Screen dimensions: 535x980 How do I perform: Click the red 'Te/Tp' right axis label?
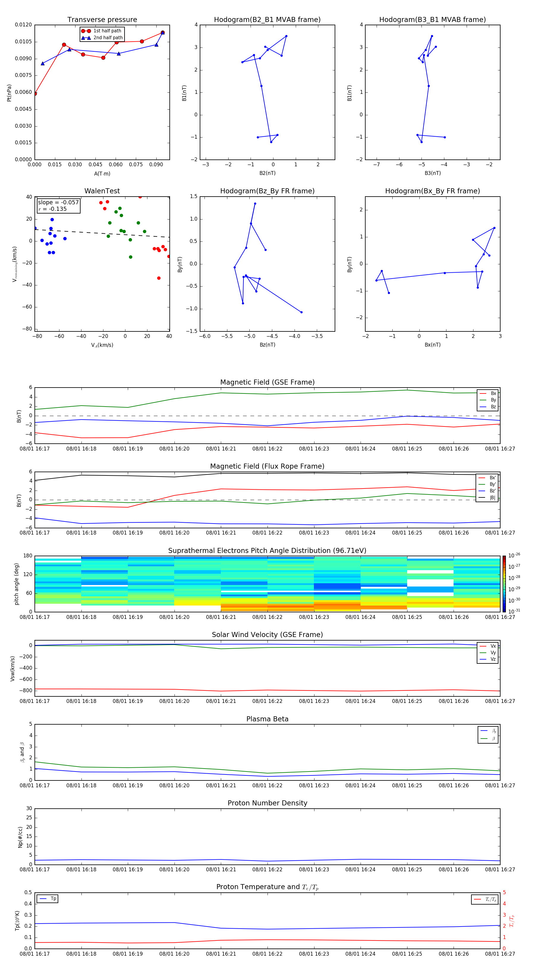pyautogui.click(x=512, y=921)
